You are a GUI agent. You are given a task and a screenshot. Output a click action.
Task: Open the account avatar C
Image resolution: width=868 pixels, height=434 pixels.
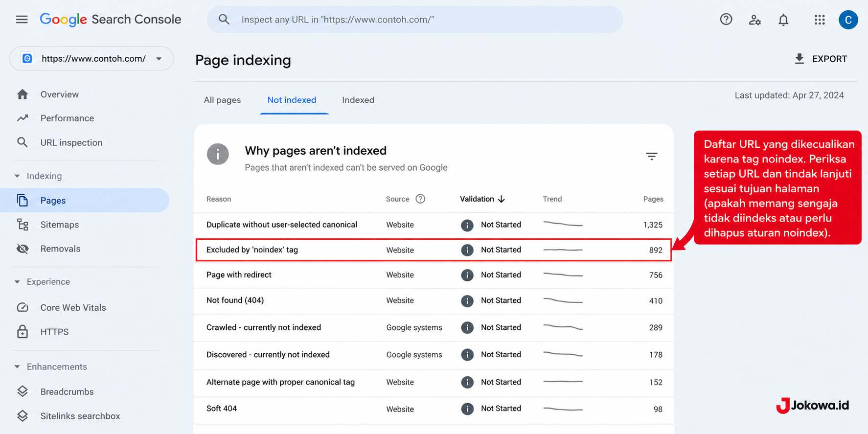(x=848, y=20)
